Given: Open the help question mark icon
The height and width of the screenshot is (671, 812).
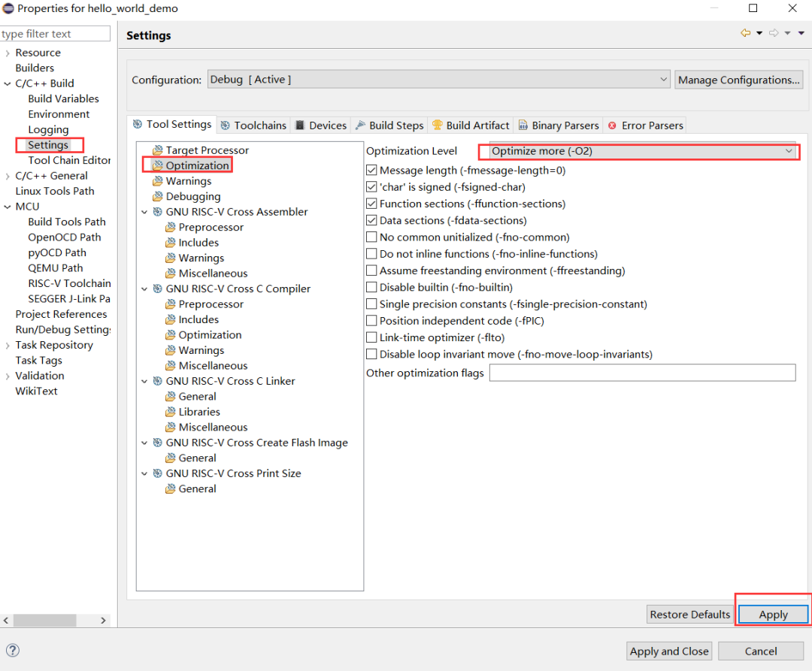Looking at the screenshot, I should coord(13,650).
